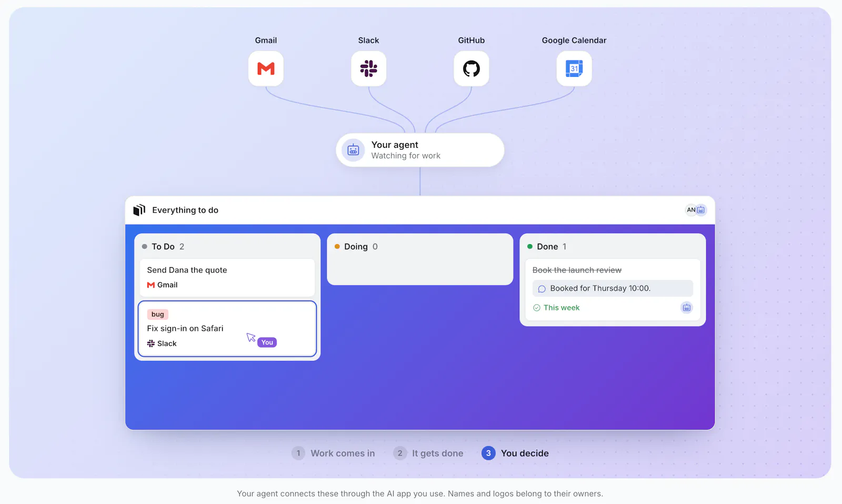
Task: Click the Your agent Watching for work pill
Action: (x=420, y=150)
